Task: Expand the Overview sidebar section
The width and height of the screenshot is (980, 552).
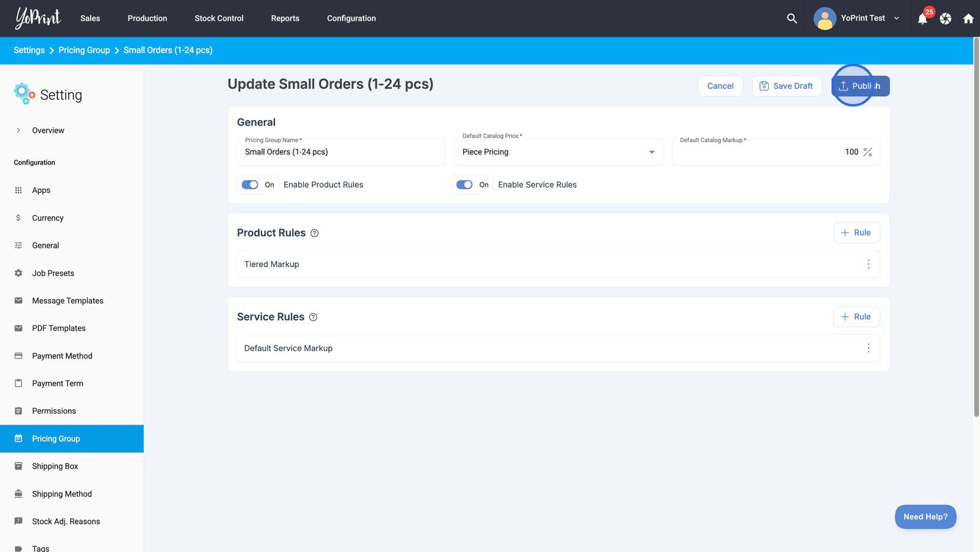Action: point(18,130)
